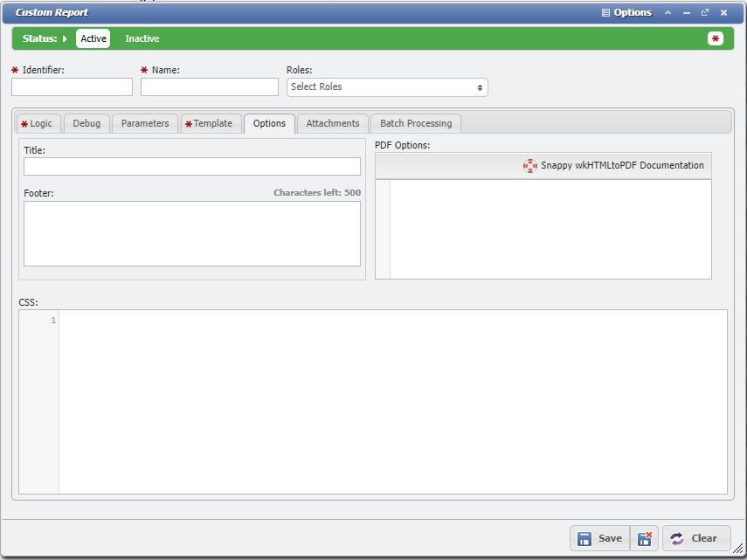Minimize the Custom Report panel

[687, 13]
